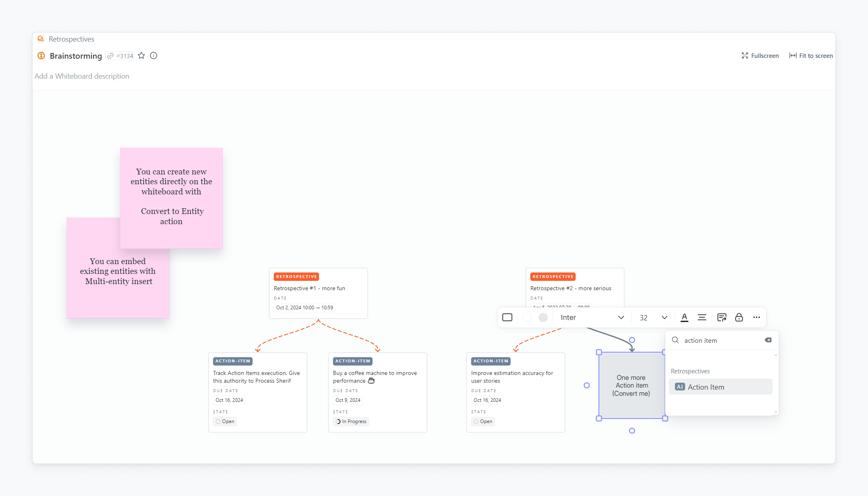Image resolution: width=868 pixels, height=496 pixels.
Task: Open the more options ellipsis menu
Action: coord(756,317)
